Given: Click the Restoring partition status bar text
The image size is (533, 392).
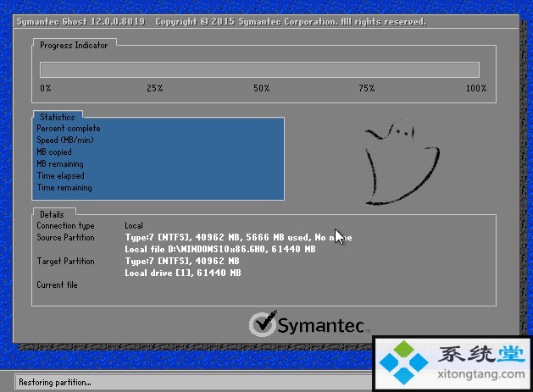Looking at the screenshot, I should (x=55, y=383).
